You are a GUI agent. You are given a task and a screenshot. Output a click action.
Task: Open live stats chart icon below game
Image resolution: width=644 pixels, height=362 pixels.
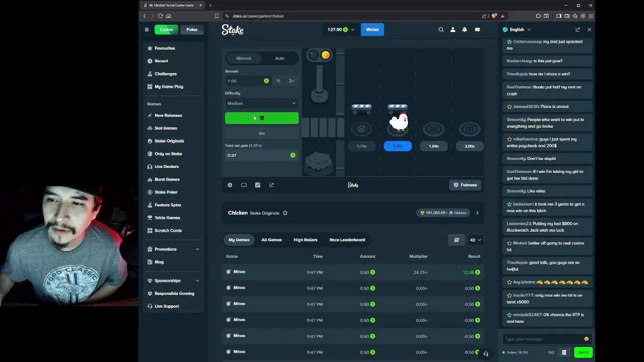(258, 185)
